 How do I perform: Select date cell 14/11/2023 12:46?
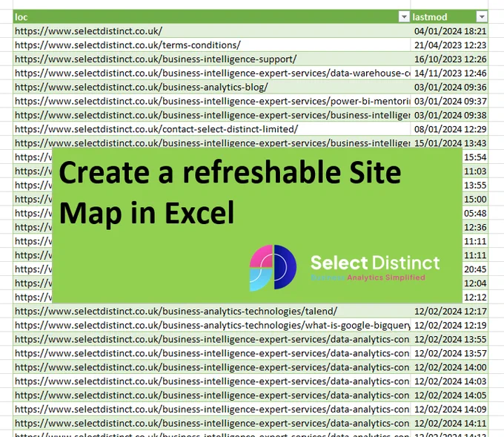point(449,73)
